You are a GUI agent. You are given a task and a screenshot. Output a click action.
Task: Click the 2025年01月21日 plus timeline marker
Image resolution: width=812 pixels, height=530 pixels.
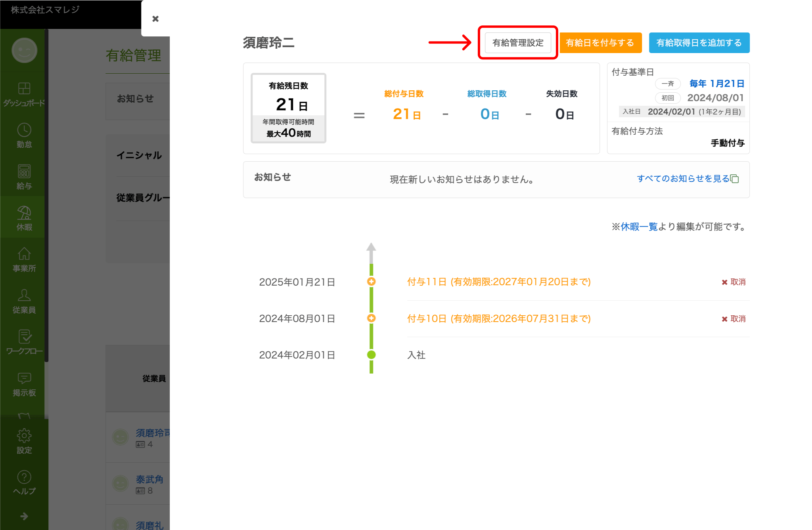tap(371, 282)
